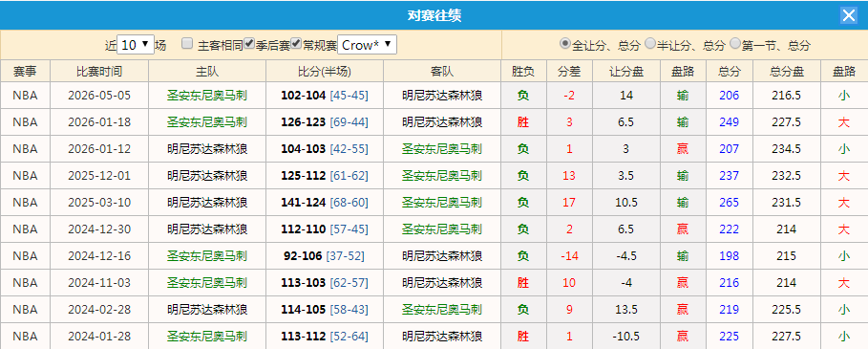
Task: Open the 104-103 score of 2026-01-12
Action: click(304, 148)
